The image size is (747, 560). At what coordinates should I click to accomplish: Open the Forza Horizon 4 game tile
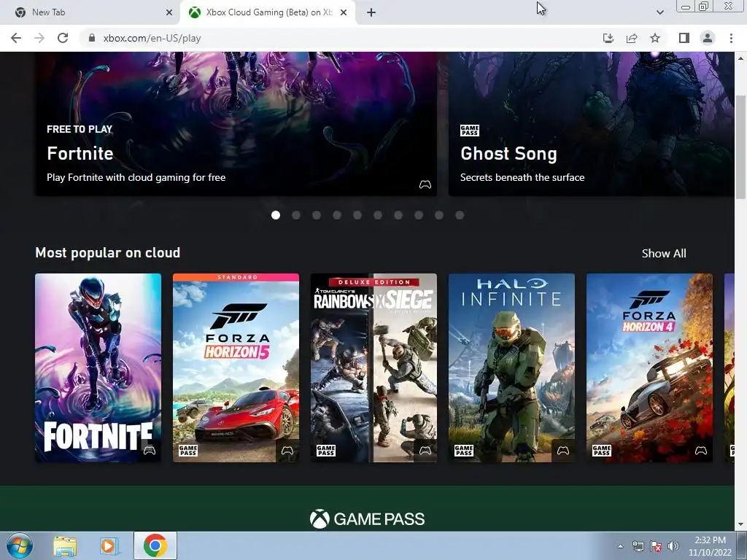click(x=649, y=367)
